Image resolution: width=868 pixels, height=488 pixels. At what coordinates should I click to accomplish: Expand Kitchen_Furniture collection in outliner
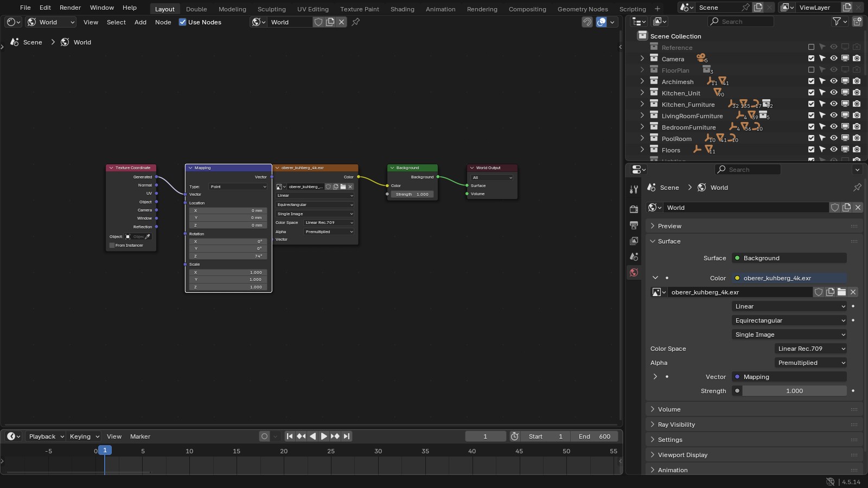pos(642,104)
